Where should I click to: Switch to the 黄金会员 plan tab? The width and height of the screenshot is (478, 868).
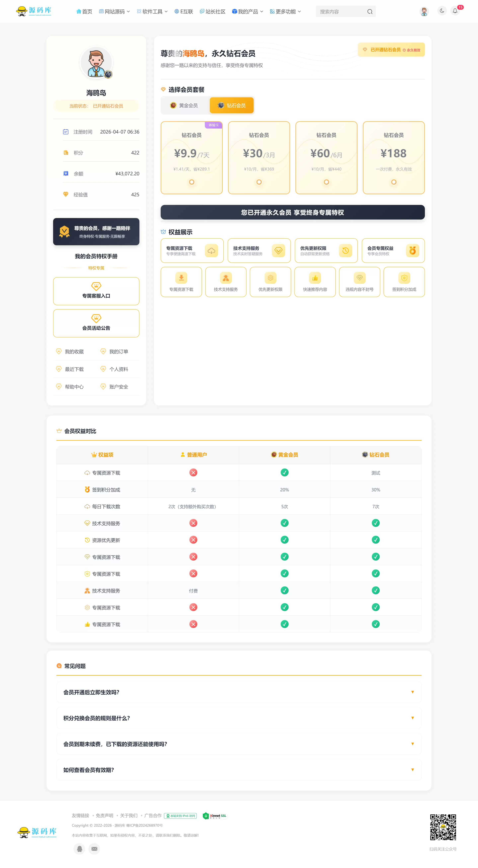tap(184, 105)
